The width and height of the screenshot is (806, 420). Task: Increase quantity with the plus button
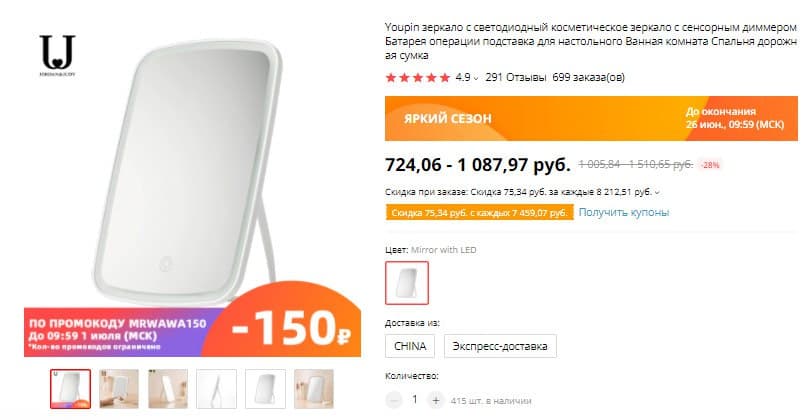[435, 400]
